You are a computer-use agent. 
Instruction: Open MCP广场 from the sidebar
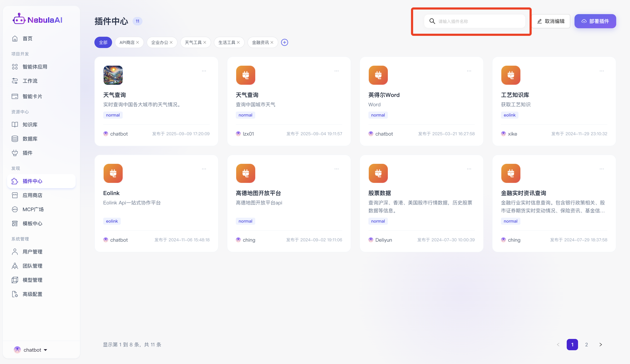pyautogui.click(x=33, y=210)
